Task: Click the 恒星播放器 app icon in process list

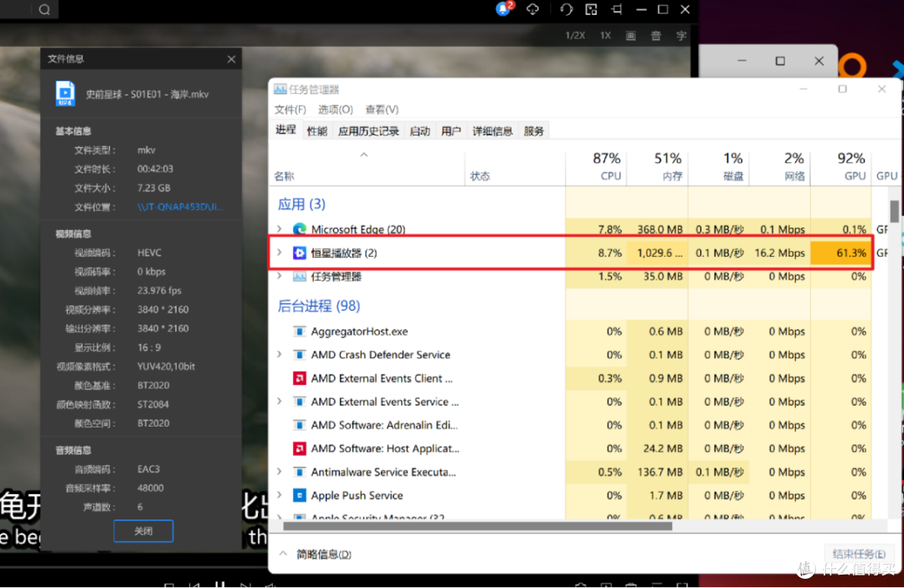Action: 300,253
